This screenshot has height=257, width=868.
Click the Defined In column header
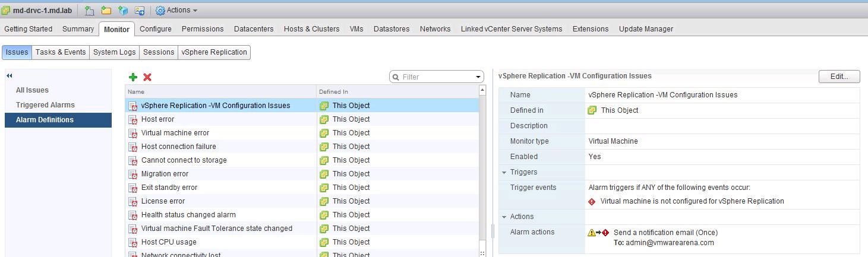click(397, 92)
